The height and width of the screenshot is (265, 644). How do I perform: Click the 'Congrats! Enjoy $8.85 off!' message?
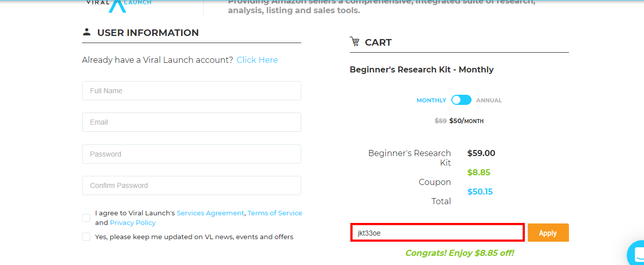tap(459, 253)
